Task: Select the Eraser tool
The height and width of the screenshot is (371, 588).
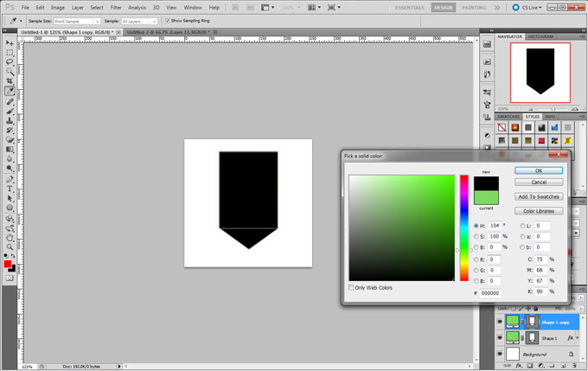Action: 10,139
